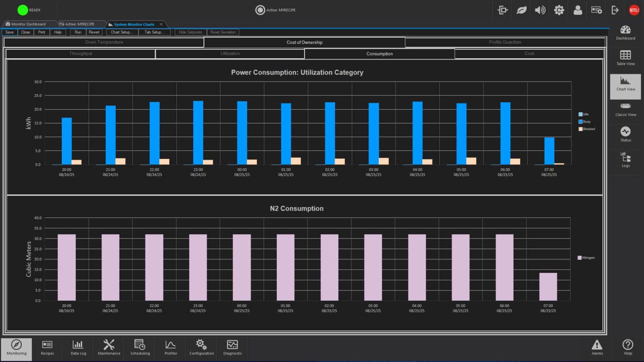Open the Chart Setup menu
The height and width of the screenshot is (362, 644).
122,32
